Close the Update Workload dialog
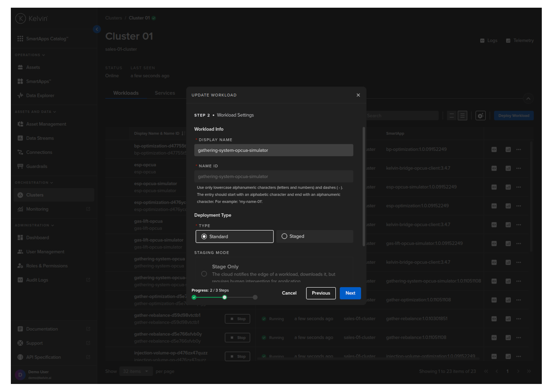The height and width of the screenshot is (392, 553). [x=358, y=95]
